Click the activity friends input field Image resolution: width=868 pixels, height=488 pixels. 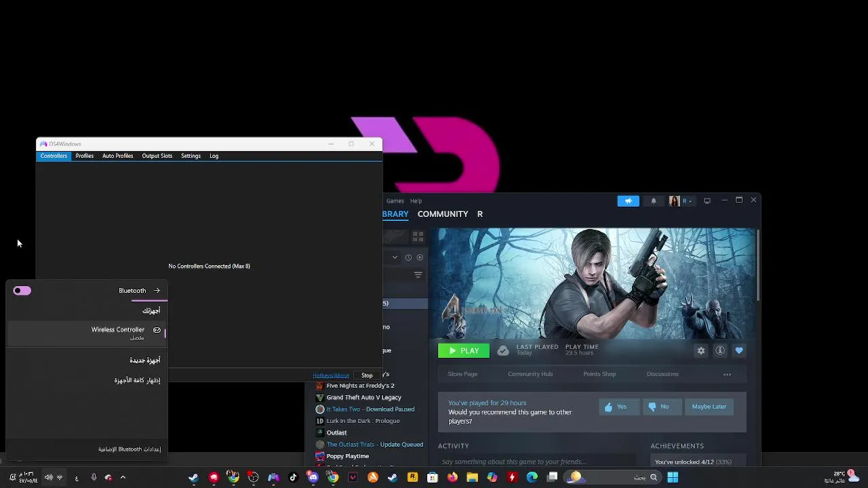[x=536, y=462]
